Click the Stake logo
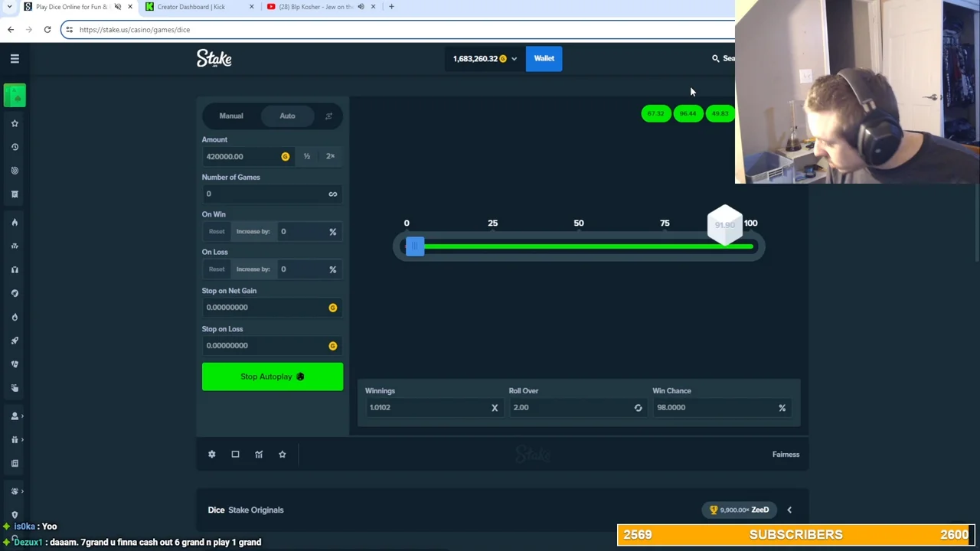The height and width of the screenshot is (551, 980). 214,58
